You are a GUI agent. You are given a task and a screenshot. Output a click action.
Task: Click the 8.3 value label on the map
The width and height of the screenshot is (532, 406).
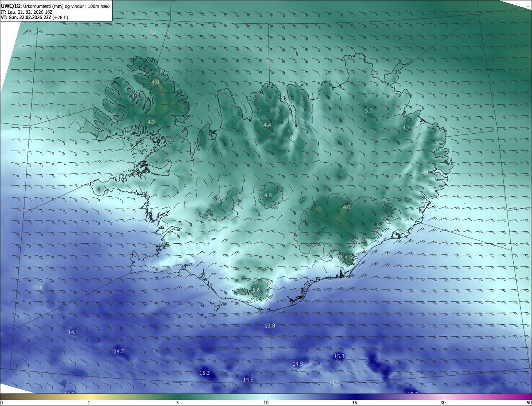click(22, 46)
